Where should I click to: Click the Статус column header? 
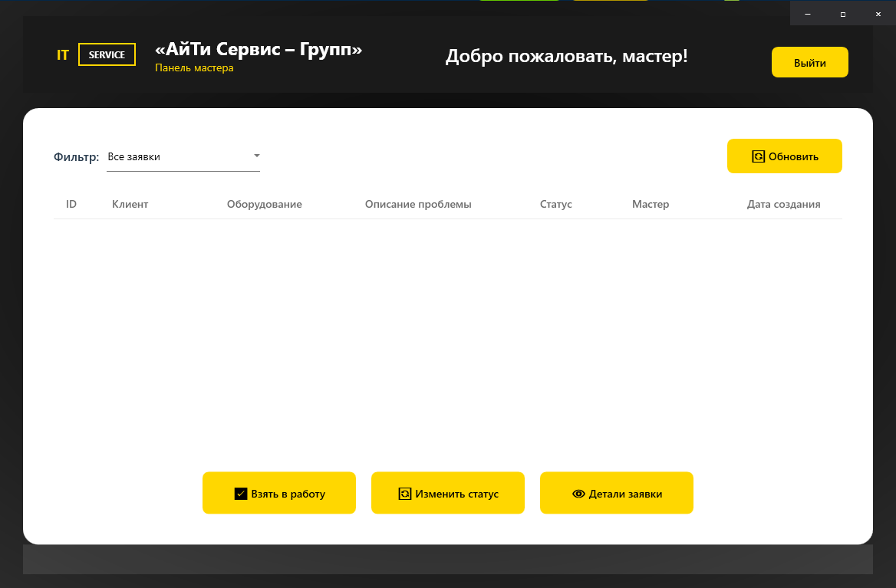(555, 204)
